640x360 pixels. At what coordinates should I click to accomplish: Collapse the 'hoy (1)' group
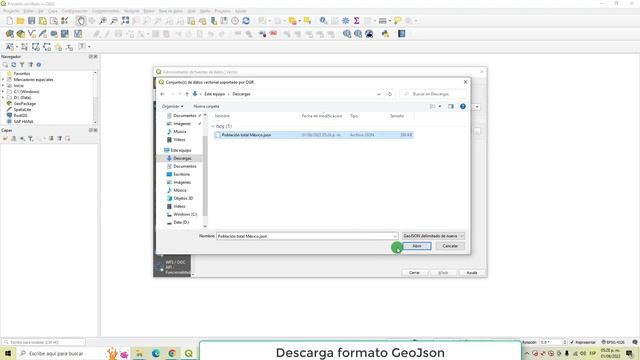point(213,127)
